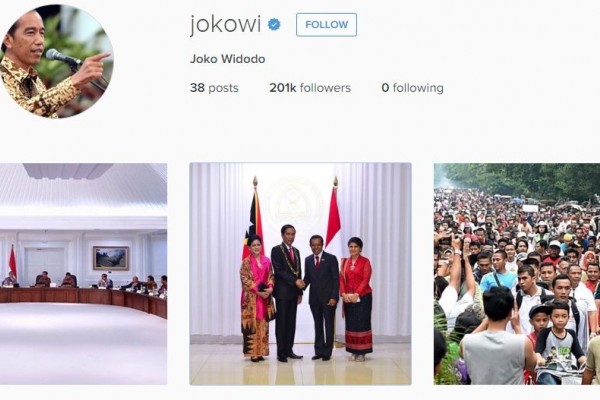Screen dimensions: 600x400
Task: Click the boy on the bicycle in the crowd photo
Action: pyautogui.click(x=559, y=343)
